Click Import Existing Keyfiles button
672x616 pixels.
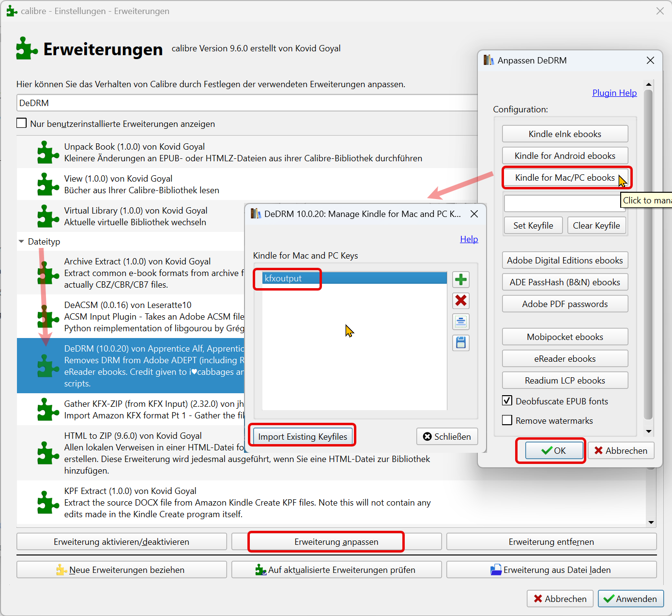click(x=303, y=436)
